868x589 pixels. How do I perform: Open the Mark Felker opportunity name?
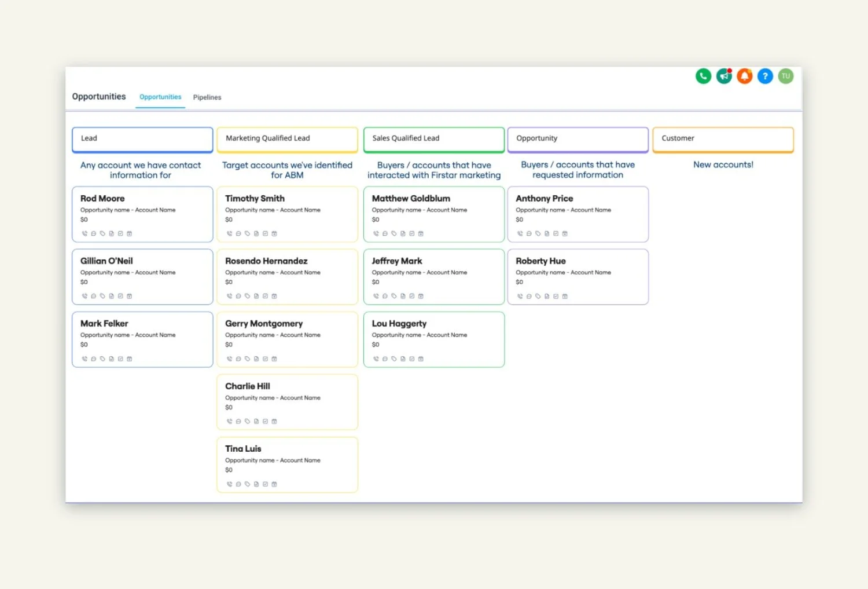(104, 323)
